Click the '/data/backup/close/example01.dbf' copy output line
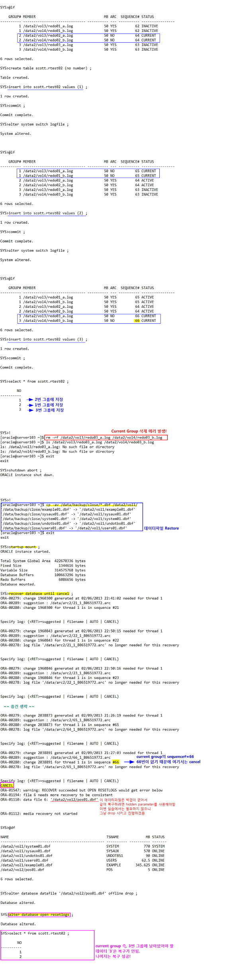The height and width of the screenshot is (980, 231). point(69,510)
